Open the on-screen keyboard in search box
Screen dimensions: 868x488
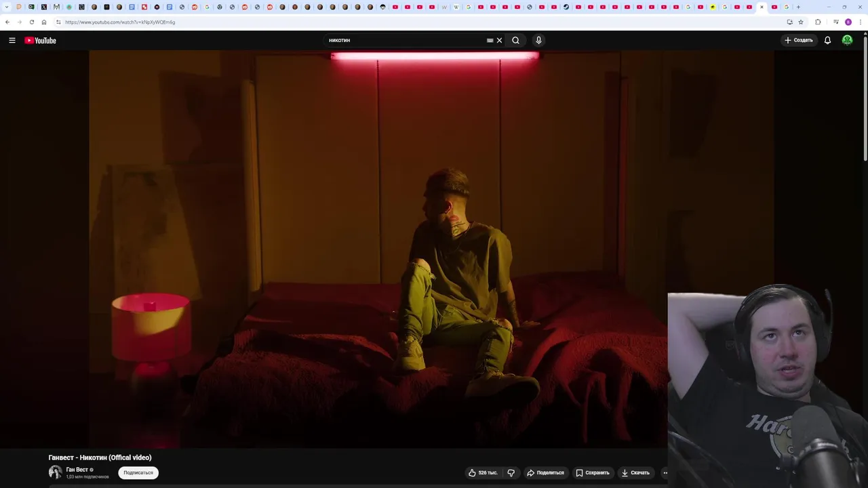click(490, 40)
